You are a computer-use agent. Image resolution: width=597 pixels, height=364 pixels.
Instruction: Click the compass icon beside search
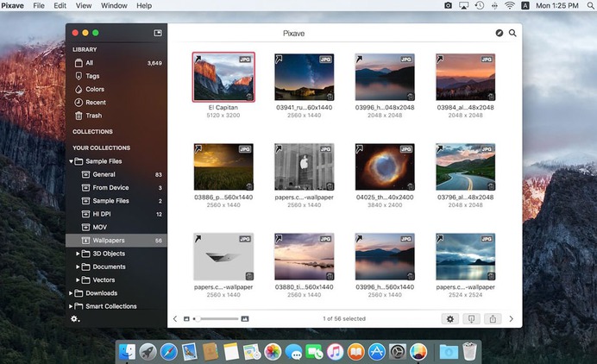point(500,34)
